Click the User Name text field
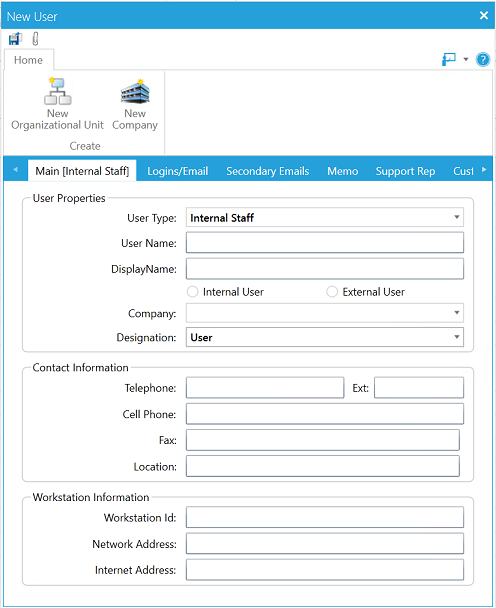The height and width of the screenshot is (608, 496). 325,243
